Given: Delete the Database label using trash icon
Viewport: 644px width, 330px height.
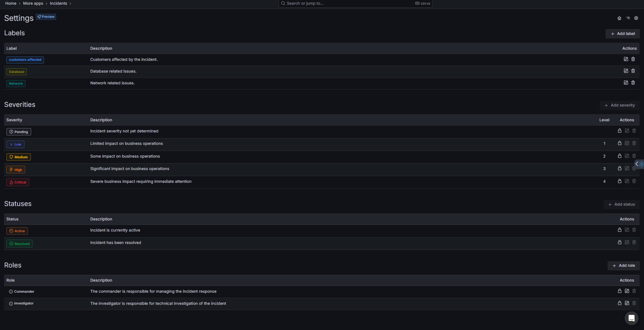Looking at the screenshot, I should [x=633, y=71].
